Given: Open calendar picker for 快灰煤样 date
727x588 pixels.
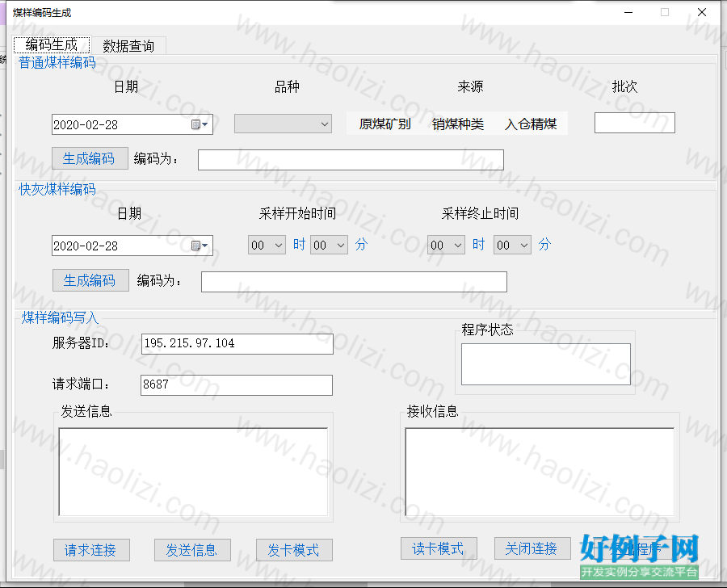Looking at the screenshot, I should coord(200,246).
